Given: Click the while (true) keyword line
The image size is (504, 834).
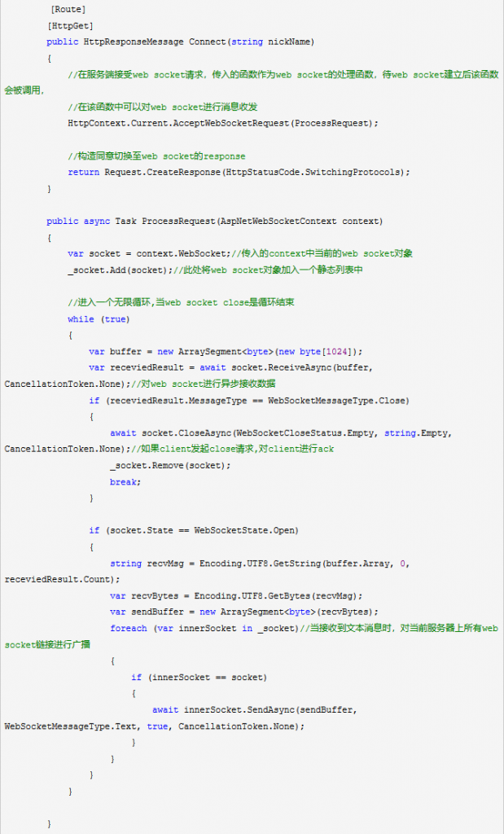Looking at the screenshot, I should 99,319.
